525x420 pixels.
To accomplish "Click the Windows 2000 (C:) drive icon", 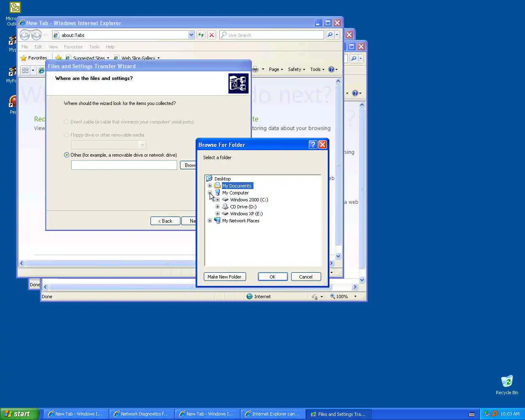I will (x=225, y=199).
